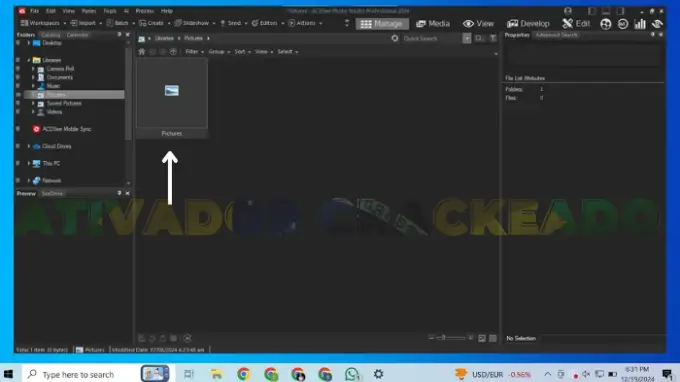The width and height of the screenshot is (680, 382).
Task: Collapse the Libraries tree node
Action: (29, 60)
